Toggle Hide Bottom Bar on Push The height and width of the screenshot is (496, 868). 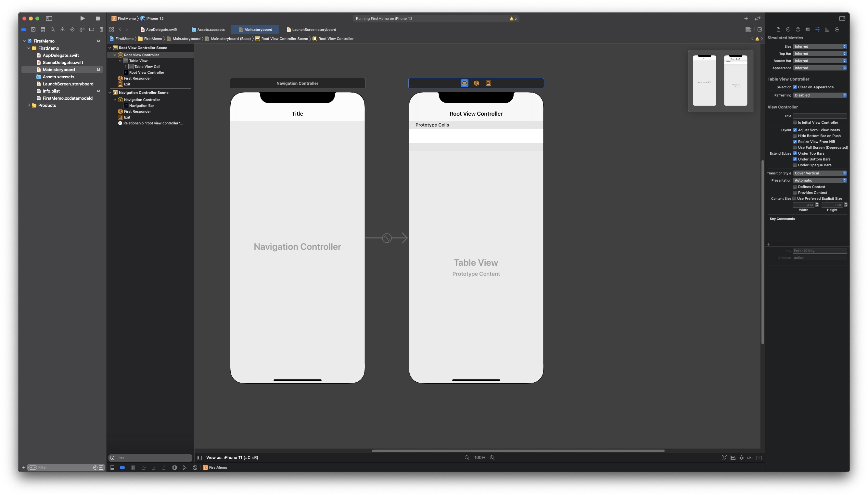click(795, 136)
